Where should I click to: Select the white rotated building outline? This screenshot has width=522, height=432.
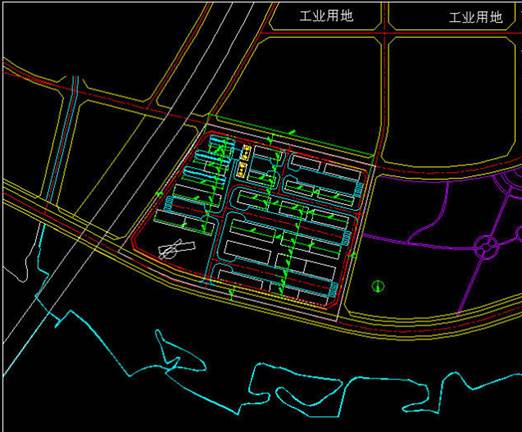click(176, 249)
